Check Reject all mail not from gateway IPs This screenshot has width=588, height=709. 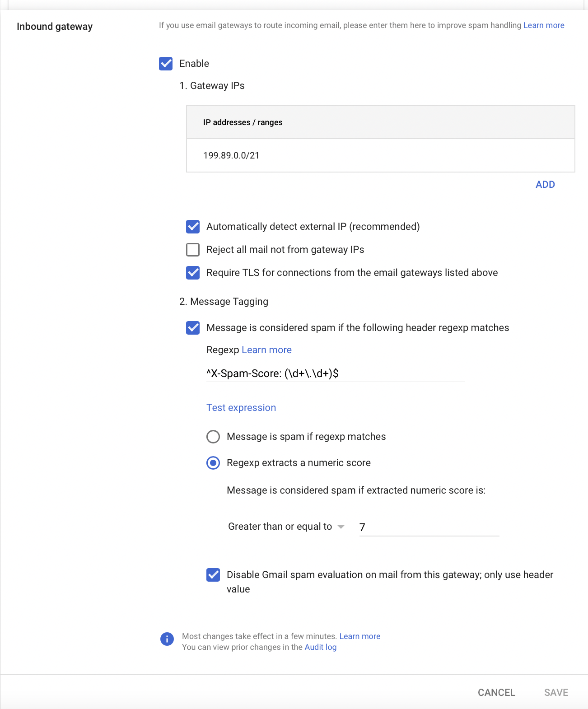pyautogui.click(x=193, y=250)
